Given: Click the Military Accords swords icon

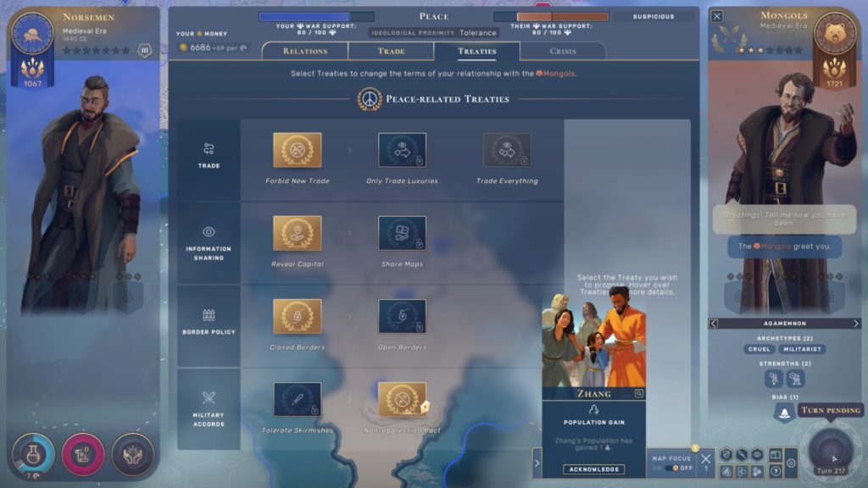Looking at the screenshot, I should tap(209, 397).
